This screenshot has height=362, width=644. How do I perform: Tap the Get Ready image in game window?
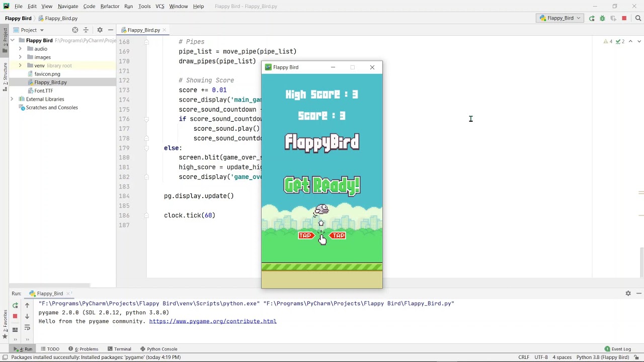(x=322, y=185)
